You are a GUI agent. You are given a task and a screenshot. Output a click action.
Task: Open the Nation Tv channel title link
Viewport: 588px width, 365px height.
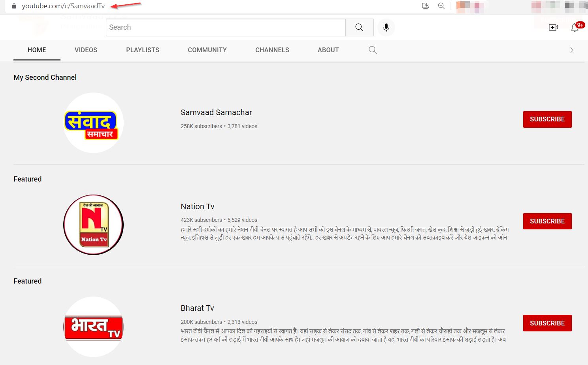[198, 206]
